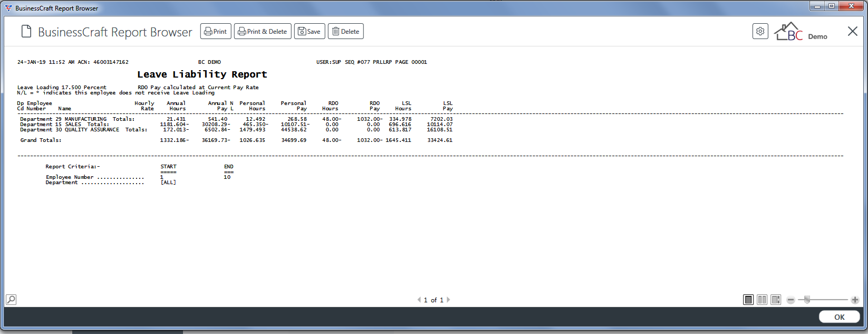Image resolution: width=868 pixels, height=334 pixels.
Task: Click the LSL hours total 1645.411
Action: [398, 140]
